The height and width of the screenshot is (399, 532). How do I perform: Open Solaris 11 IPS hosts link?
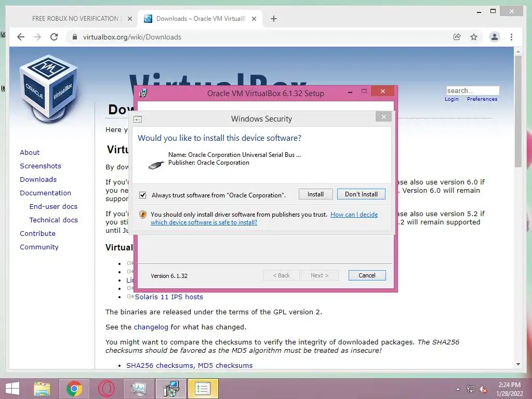(169, 297)
